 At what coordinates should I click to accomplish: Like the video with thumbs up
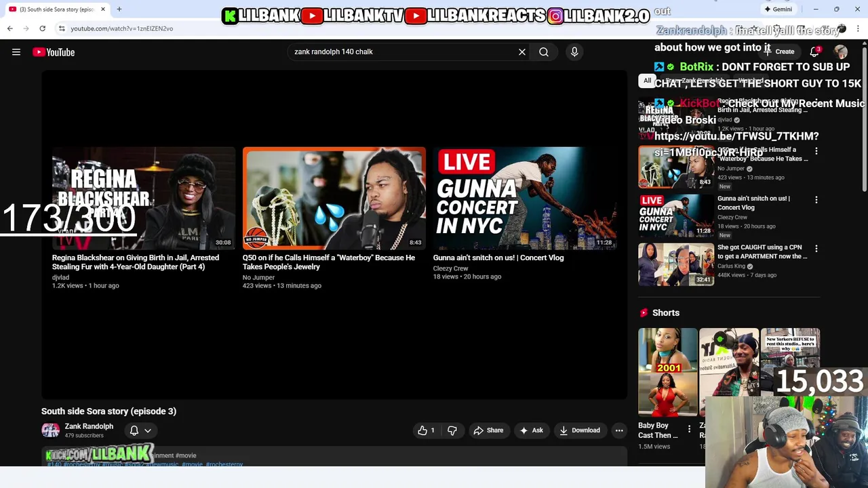pos(426,430)
